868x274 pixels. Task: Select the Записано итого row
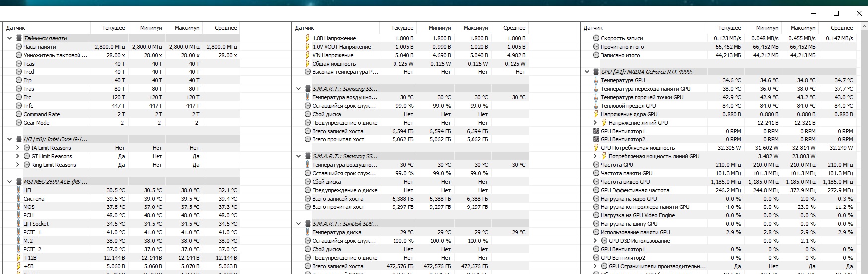pyautogui.click(x=719, y=55)
